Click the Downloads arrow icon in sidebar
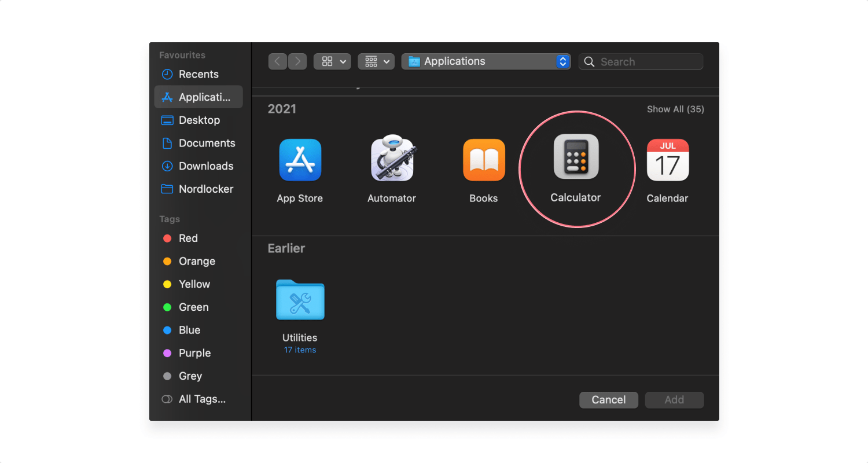This screenshot has width=868, height=463. tap(167, 166)
